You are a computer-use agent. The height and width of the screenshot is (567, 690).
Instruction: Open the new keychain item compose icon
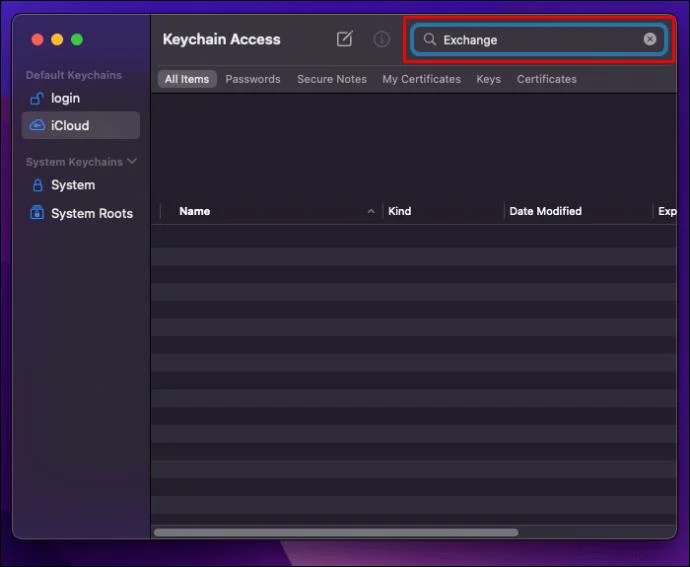(345, 39)
